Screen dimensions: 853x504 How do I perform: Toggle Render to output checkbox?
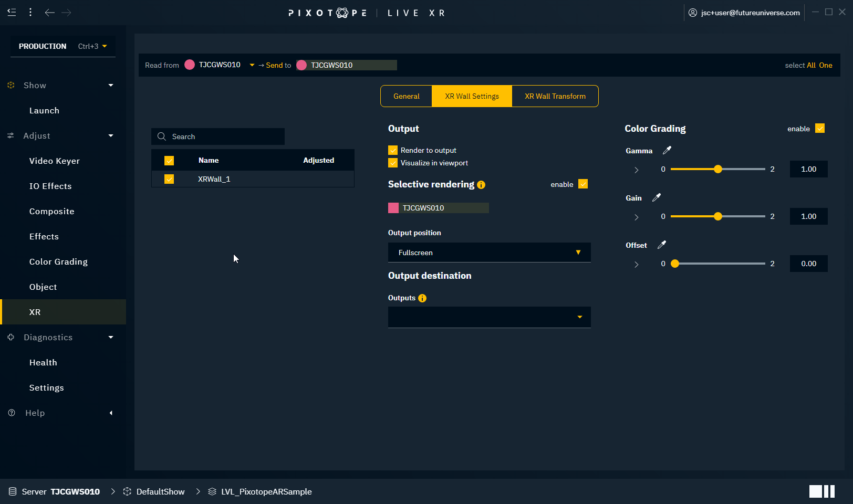click(x=393, y=150)
